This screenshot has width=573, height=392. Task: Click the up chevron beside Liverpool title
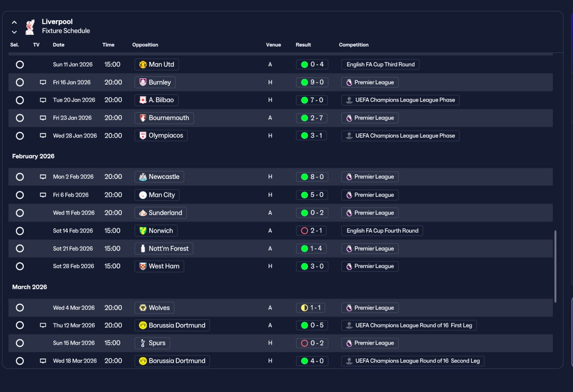click(14, 22)
